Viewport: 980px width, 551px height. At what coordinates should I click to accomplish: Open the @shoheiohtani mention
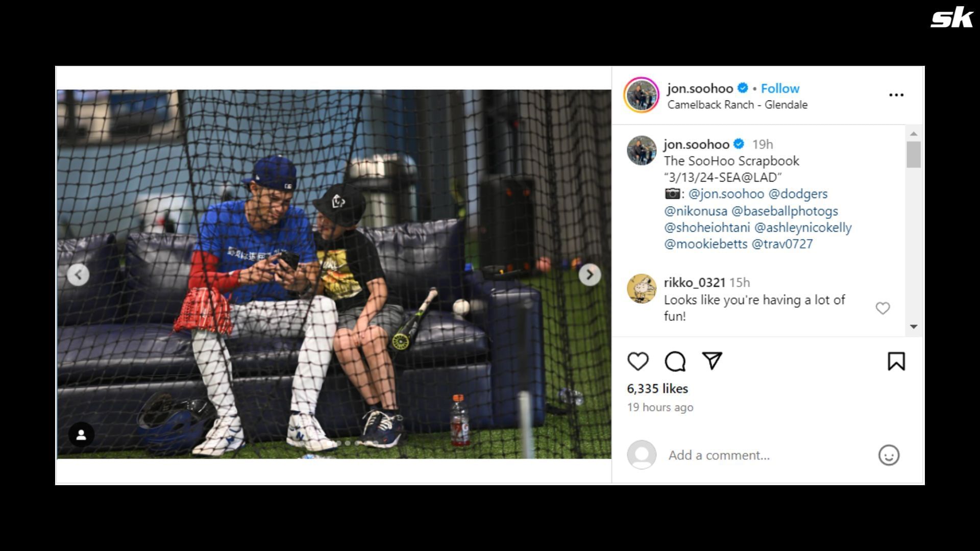(707, 227)
